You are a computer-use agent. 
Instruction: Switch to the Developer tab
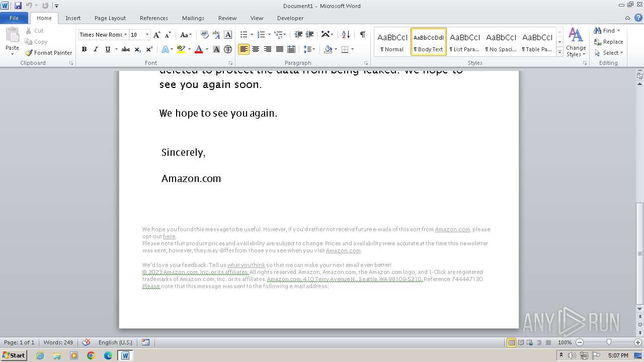pyautogui.click(x=290, y=18)
